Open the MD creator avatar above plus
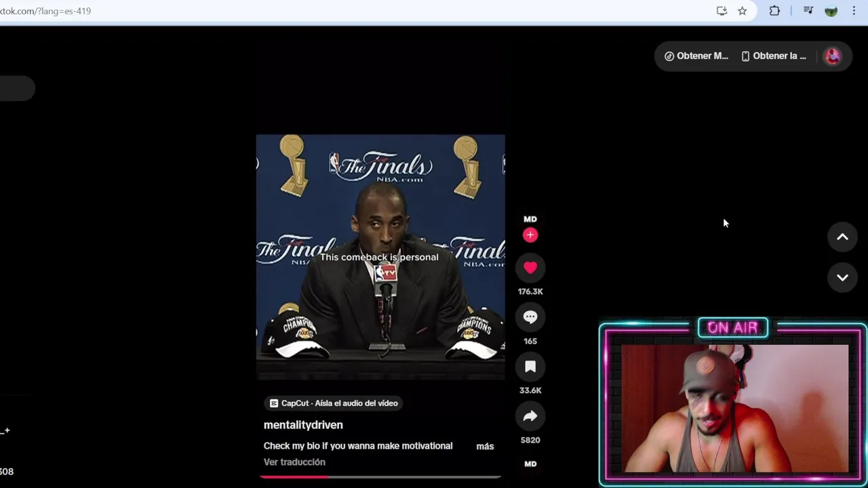 pyautogui.click(x=530, y=219)
